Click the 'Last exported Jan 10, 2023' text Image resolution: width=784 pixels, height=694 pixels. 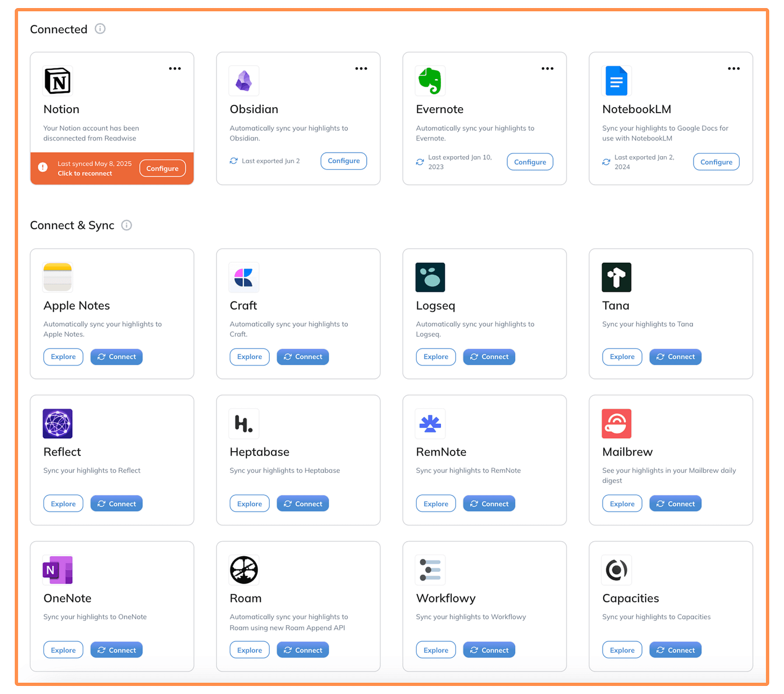click(x=460, y=162)
